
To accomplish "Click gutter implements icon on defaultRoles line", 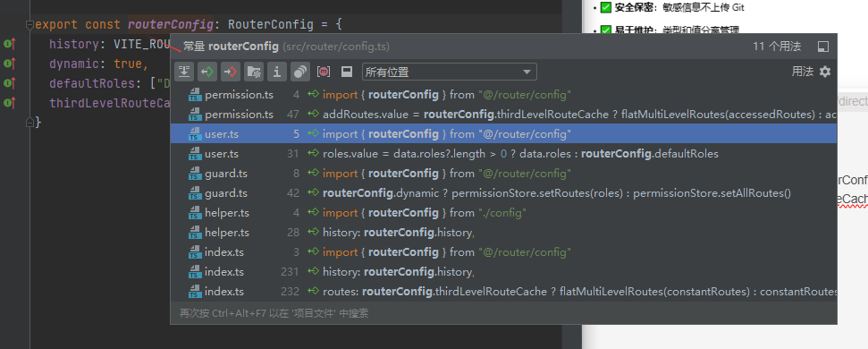I will (x=10, y=83).
